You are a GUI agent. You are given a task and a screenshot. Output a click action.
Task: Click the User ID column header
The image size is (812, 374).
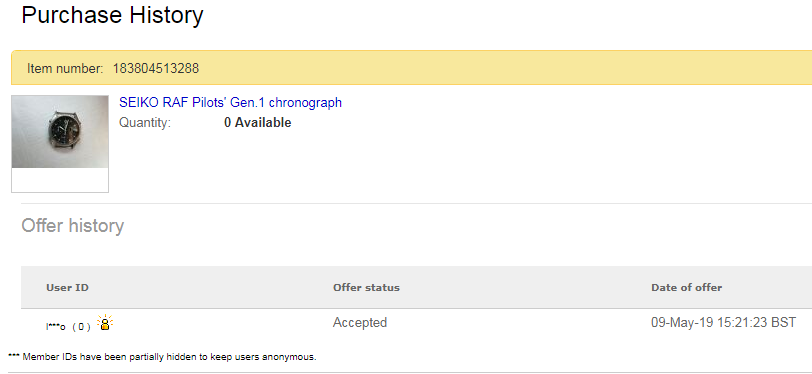coord(67,287)
